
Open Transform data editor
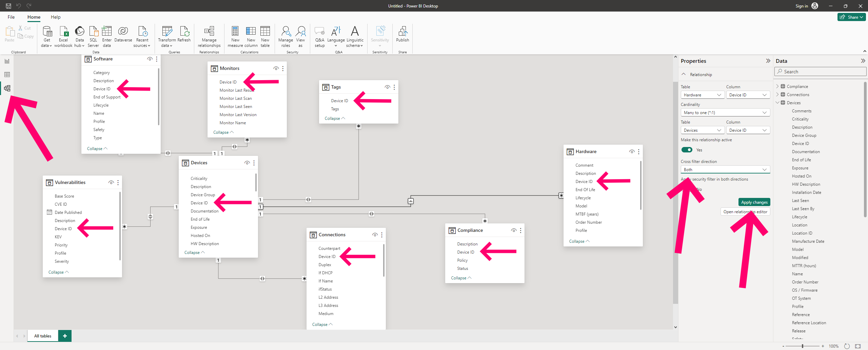[x=167, y=37]
